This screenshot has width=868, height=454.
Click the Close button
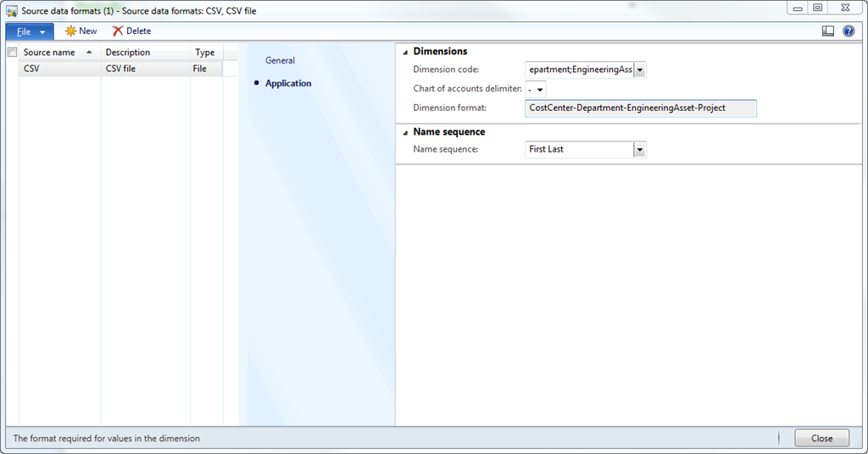821,438
